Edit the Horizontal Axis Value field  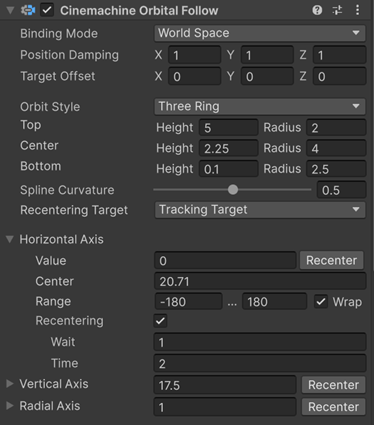tap(225, 260)
